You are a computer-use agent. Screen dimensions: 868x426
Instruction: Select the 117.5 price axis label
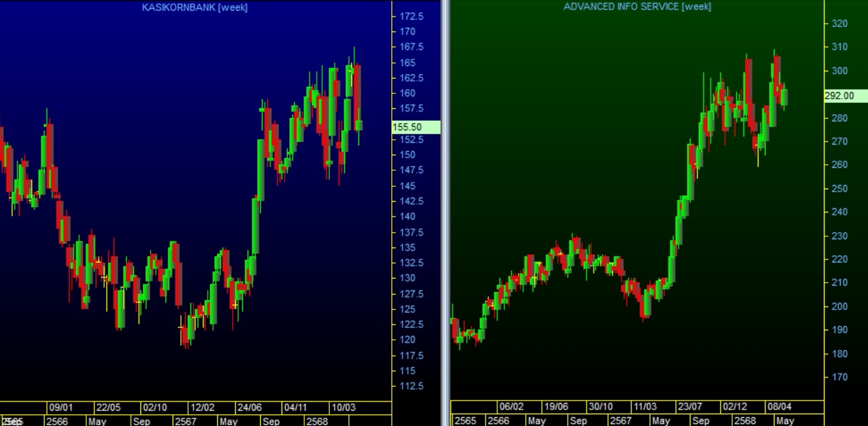pos(412,355)
